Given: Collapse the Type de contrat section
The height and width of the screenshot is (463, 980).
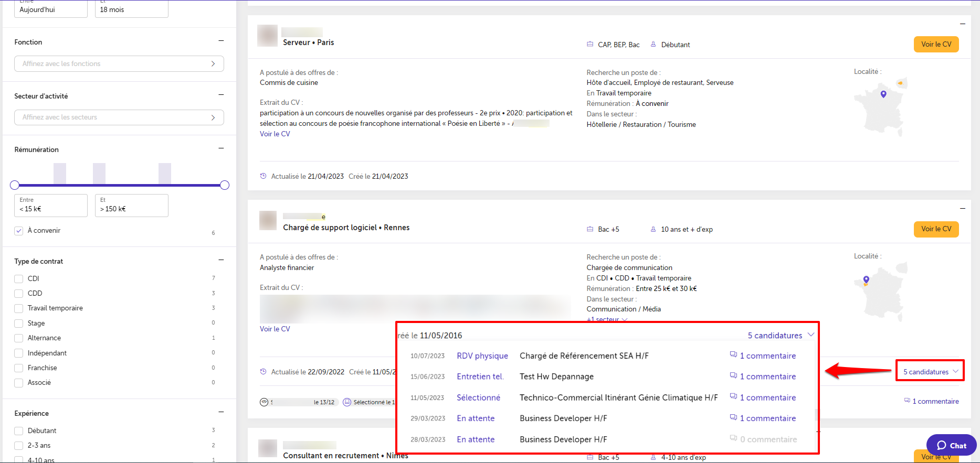Looking at the screenshot, I should coord(221,260).
